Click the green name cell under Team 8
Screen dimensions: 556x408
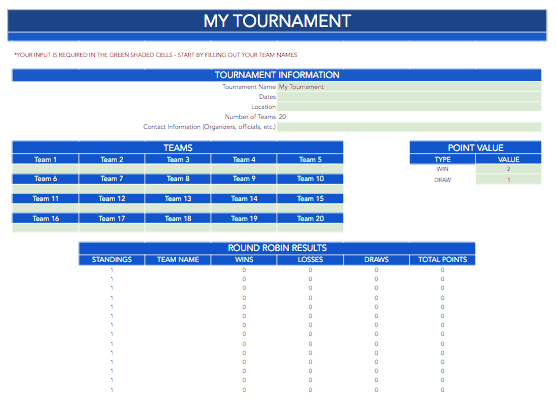pos(178,189)
